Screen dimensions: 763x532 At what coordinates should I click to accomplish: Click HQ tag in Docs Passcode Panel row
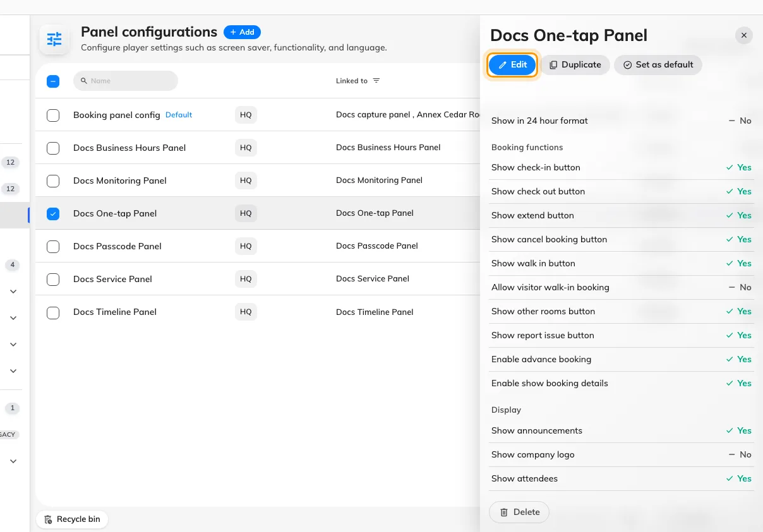(246, 246)
